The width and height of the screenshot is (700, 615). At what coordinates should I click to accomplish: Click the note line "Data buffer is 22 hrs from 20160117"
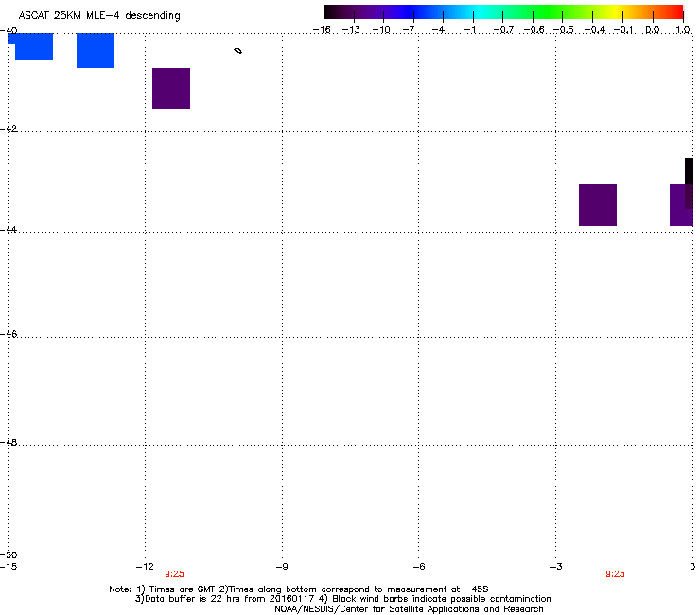coord(230,599)
